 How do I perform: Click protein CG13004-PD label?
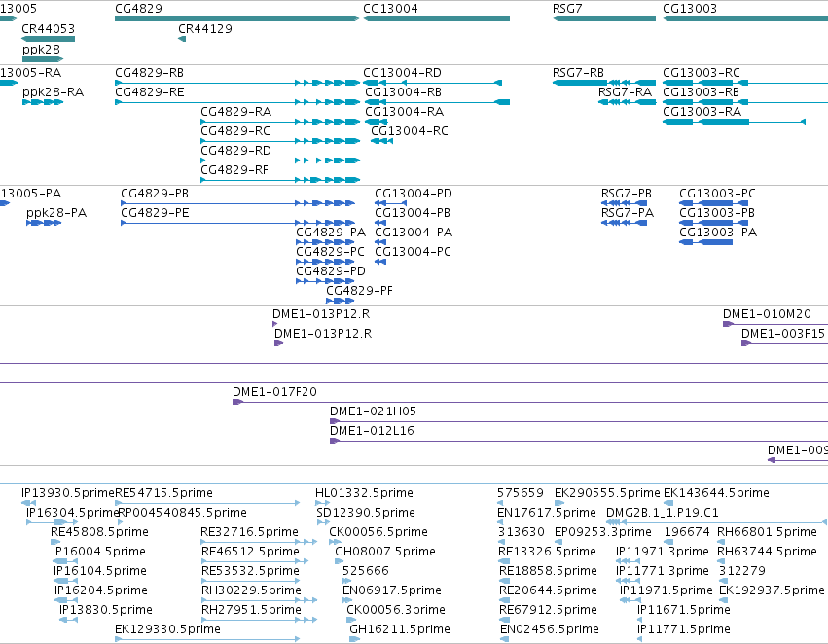414,194
